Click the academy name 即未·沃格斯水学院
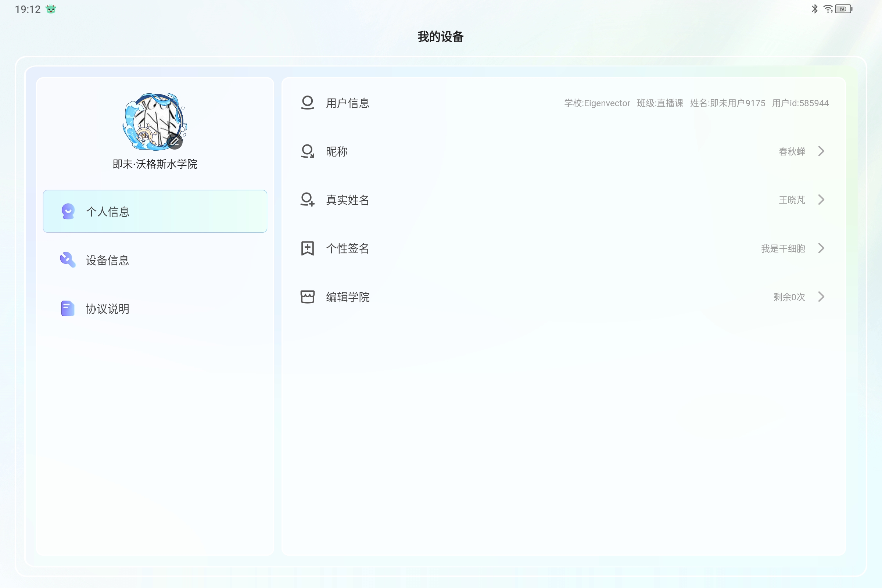The width and height of the screenshot is (882, 588). [x=155, y=164]
